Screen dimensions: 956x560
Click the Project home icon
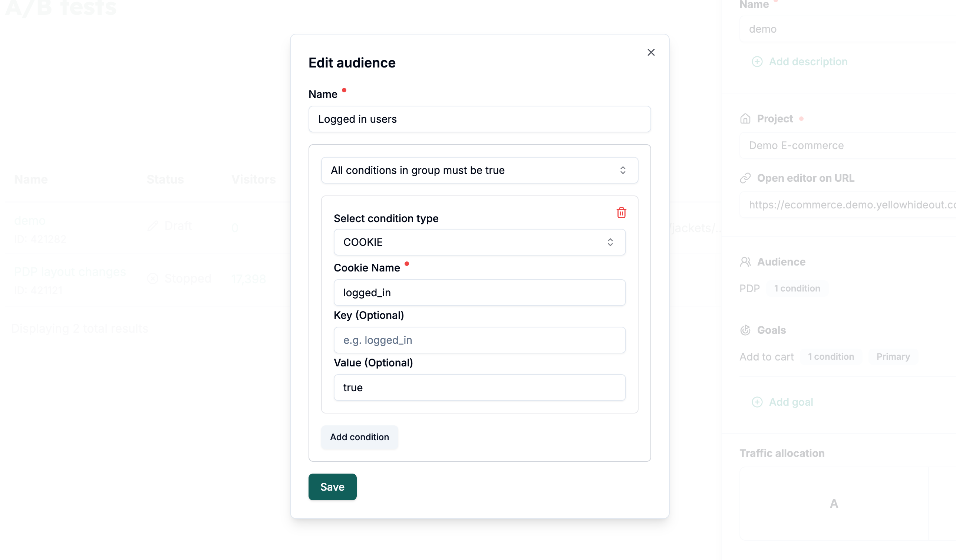click(745, 119)
